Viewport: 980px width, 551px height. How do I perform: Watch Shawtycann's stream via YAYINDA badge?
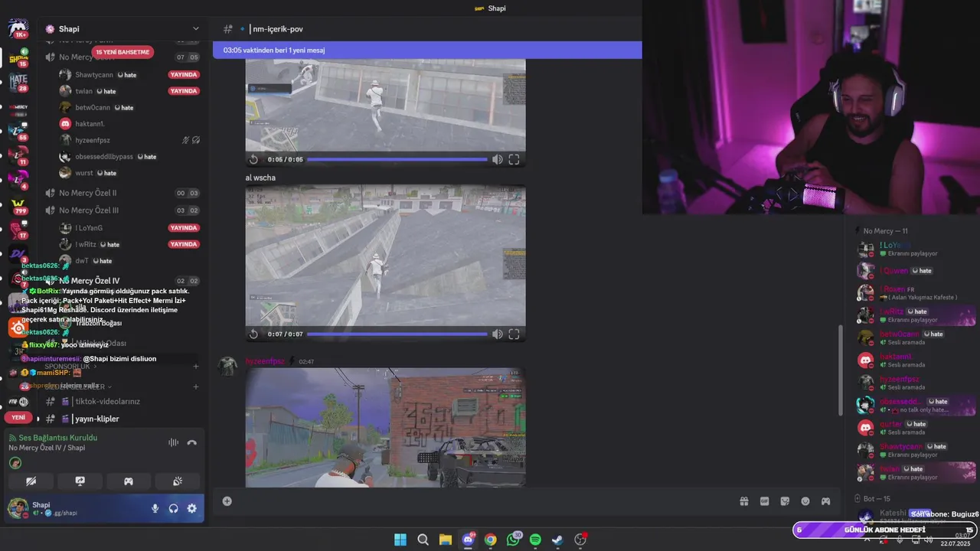184,75
